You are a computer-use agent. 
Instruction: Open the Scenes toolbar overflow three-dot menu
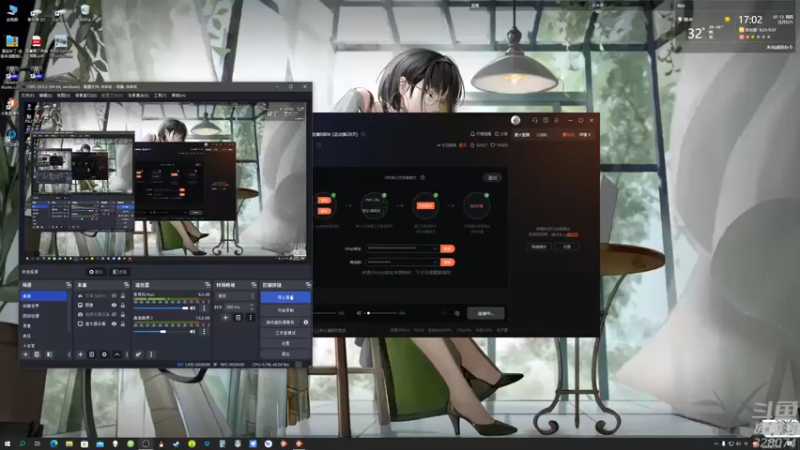pyautogui.click(x=69, y=354)
